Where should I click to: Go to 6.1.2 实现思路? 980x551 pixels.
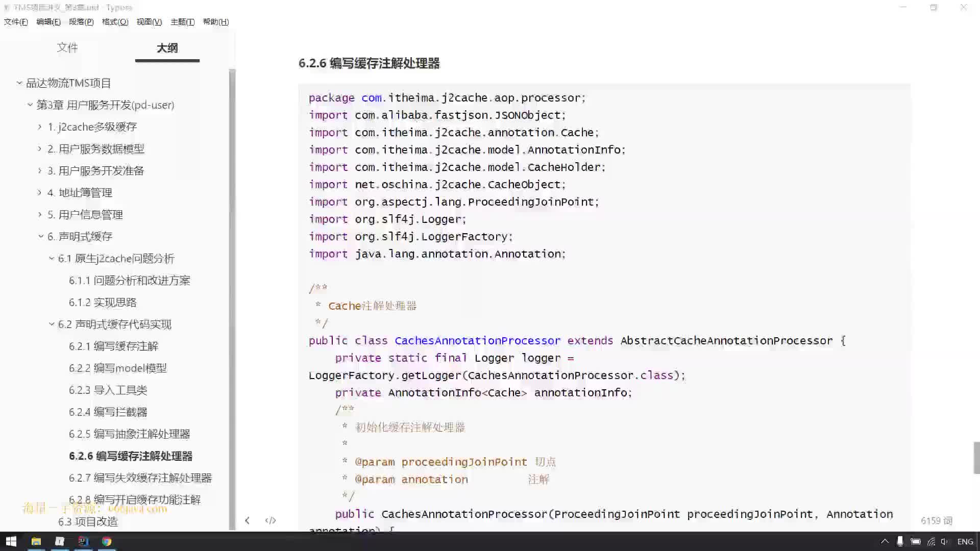tap(103, 302)
